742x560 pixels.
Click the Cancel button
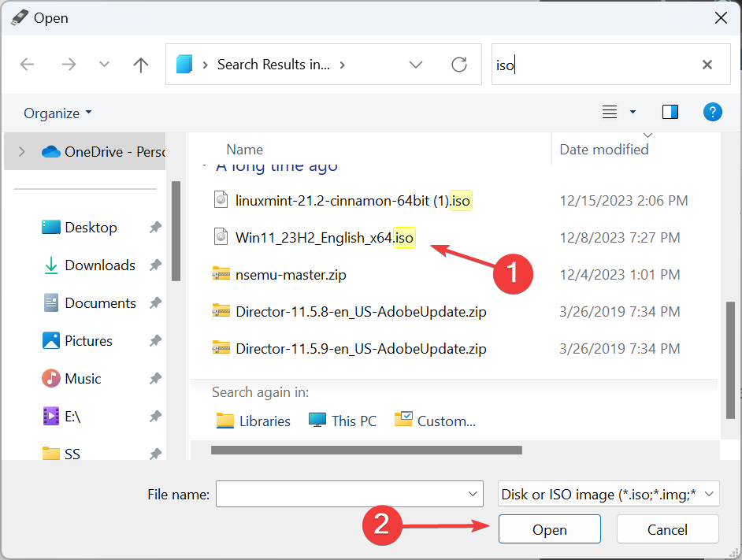(667, 529)
